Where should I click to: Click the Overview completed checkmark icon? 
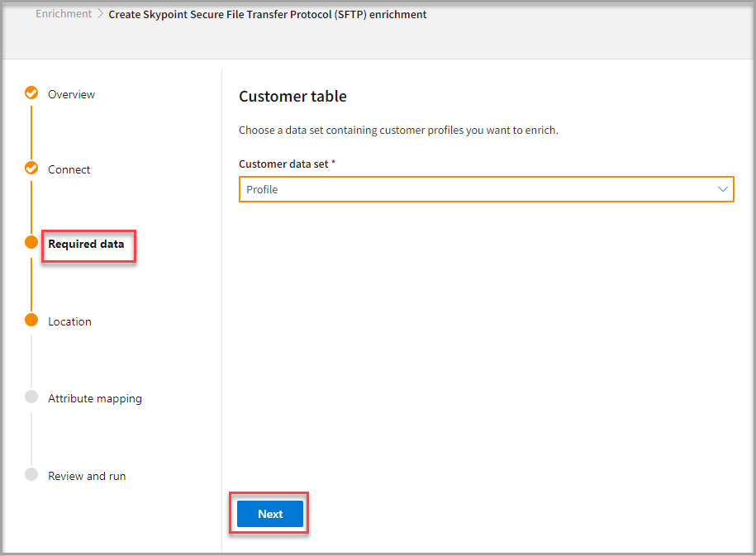click(31, 93)
